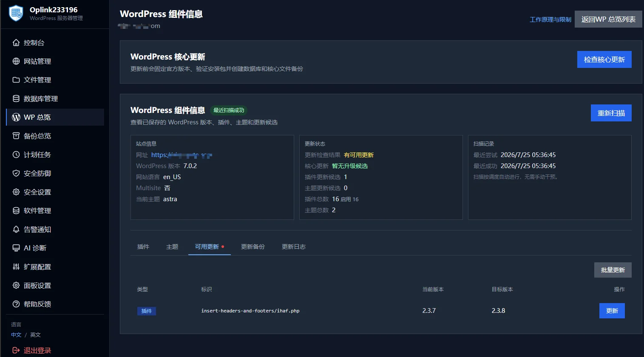Click the Oplink shield logo icon
This screenshot has height=357, width=644.
pos(16,13)
